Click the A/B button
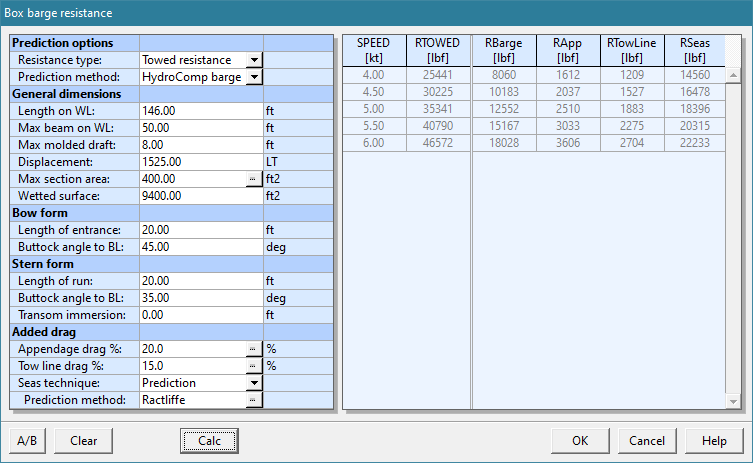The width and height of the screenshot is (753, 463). 27,441
